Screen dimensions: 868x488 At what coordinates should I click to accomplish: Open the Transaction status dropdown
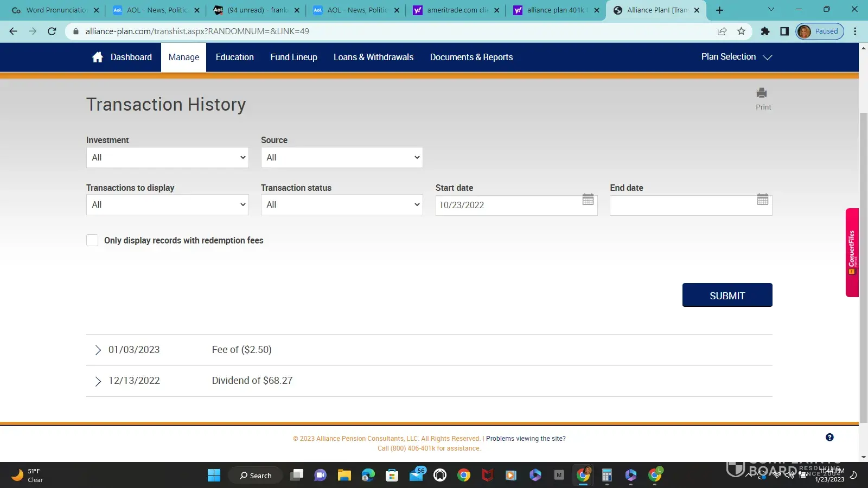341,205
